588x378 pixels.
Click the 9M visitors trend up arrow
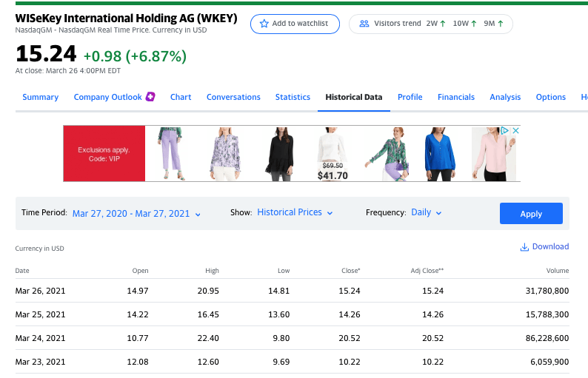pos(501,24)
